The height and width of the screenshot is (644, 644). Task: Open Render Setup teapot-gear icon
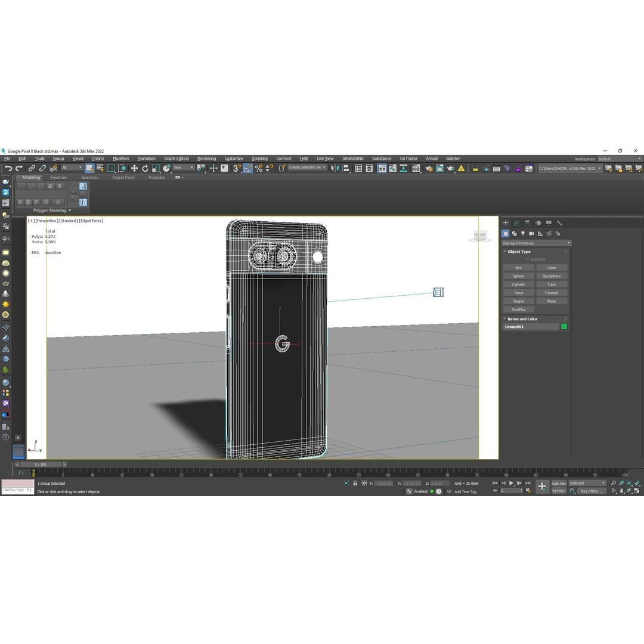tap(429, 168)
